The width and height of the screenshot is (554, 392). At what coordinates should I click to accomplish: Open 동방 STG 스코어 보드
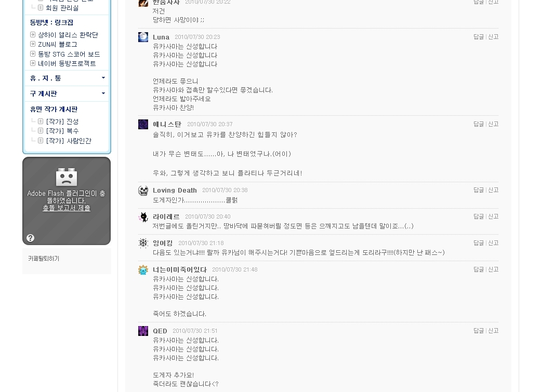tap(69, 54)
